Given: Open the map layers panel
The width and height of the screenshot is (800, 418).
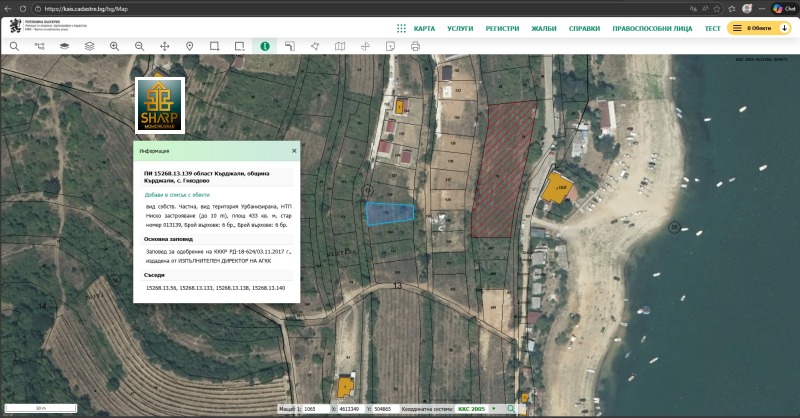Looking at the screenshot, I should tap(64, 46).
